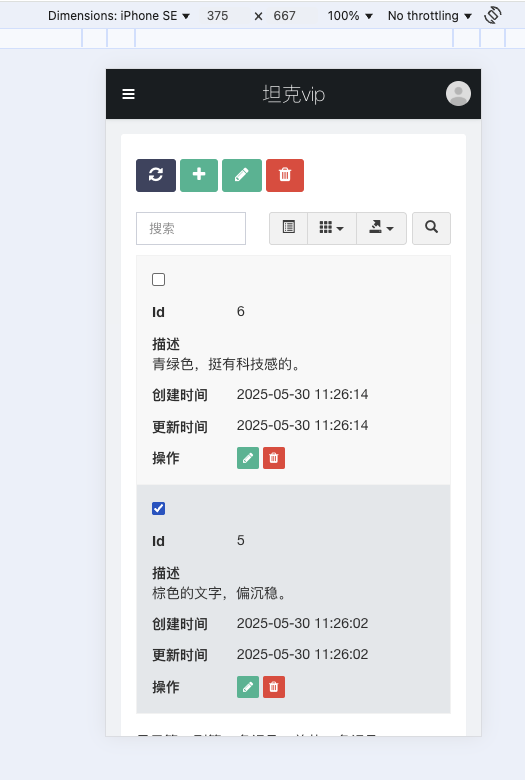Refresh the table with the reload button
Image resolution: width=525 pixels, height=780 pixels.
pyautogui.click(x=156, y=175)
